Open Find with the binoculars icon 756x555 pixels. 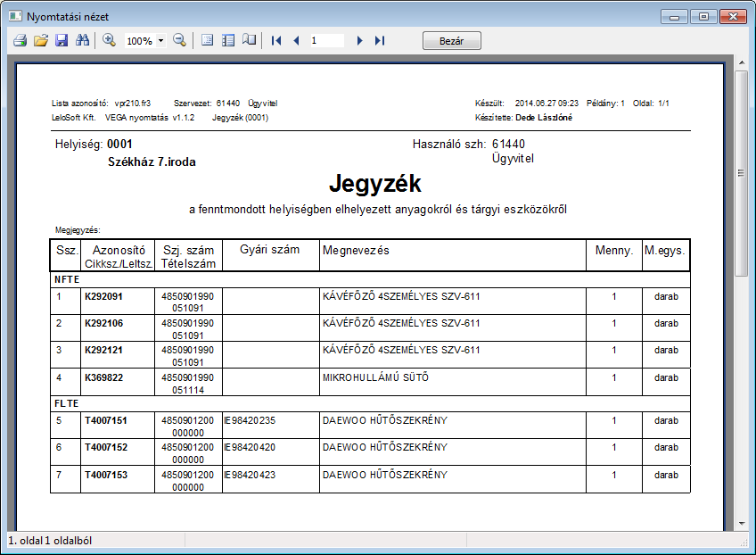click(82, 40)
